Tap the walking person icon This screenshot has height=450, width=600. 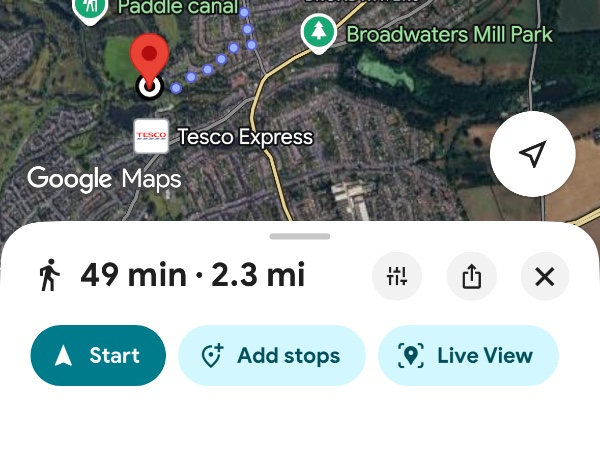pyautogui.click(x=48, y=275)
